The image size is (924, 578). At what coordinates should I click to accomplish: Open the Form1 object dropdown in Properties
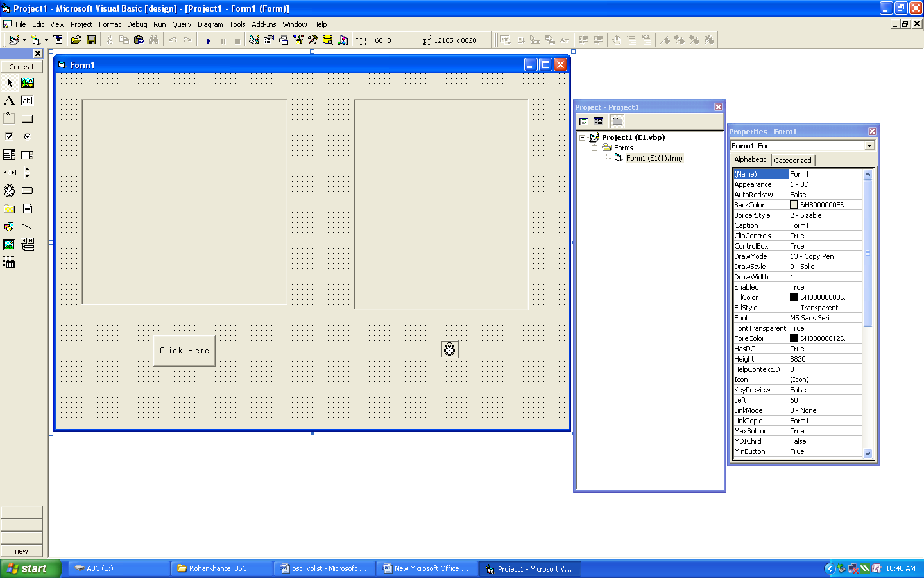point(869,146)
